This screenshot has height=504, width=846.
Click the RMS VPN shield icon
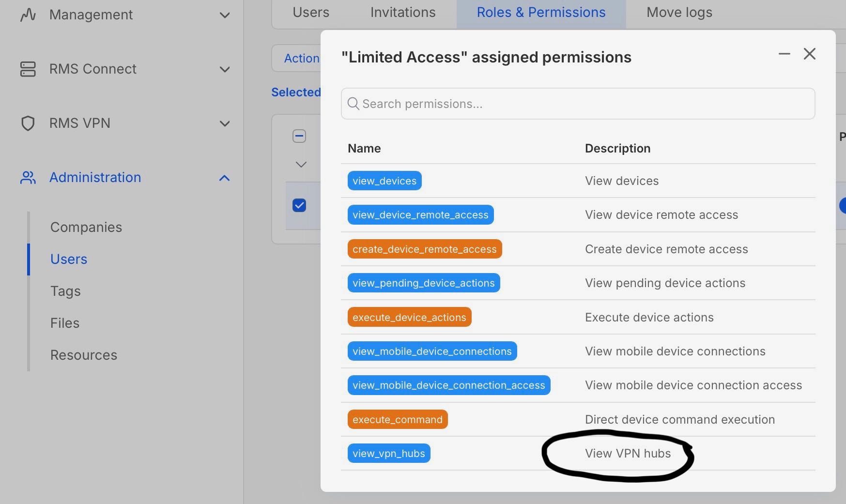[28, 123]
